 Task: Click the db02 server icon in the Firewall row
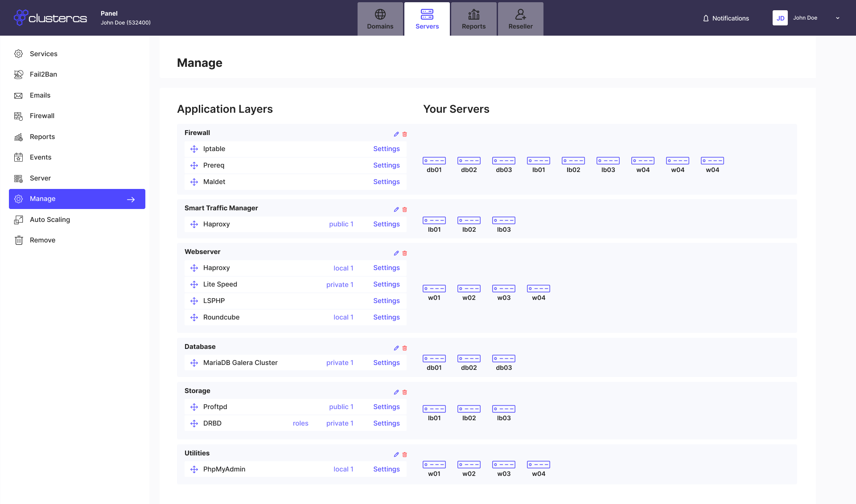click(x=469, y=161)
